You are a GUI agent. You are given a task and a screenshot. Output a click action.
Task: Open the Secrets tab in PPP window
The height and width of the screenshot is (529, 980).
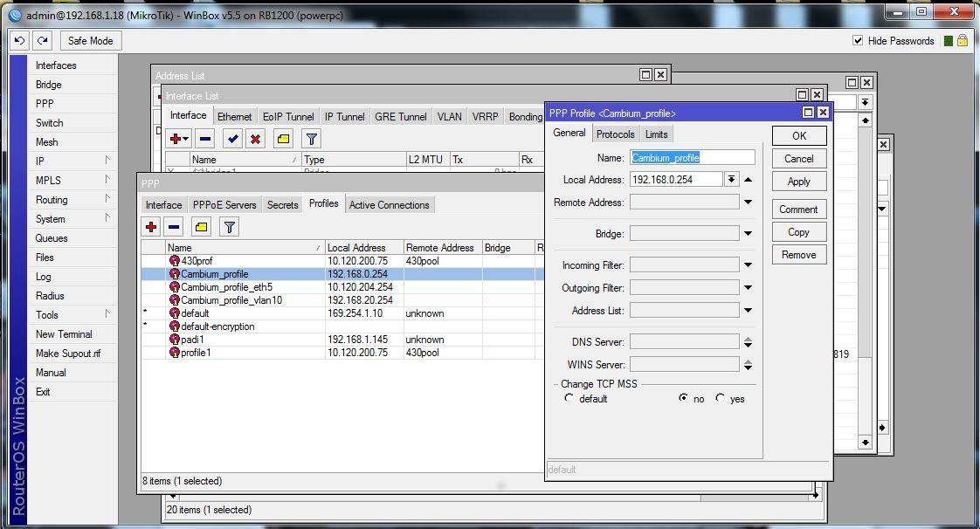point(282,205)
